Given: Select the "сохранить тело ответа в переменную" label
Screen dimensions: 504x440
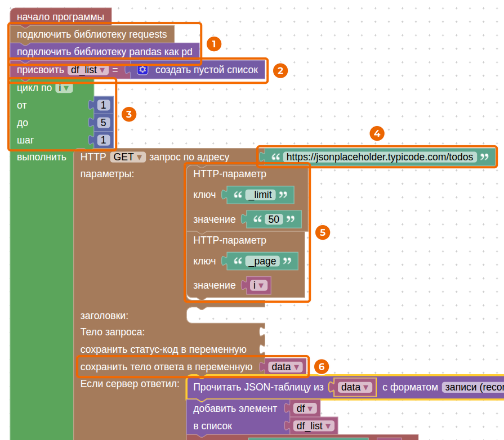Looking at the screenshot, I should pyautogui.click(x=166, y=367).
